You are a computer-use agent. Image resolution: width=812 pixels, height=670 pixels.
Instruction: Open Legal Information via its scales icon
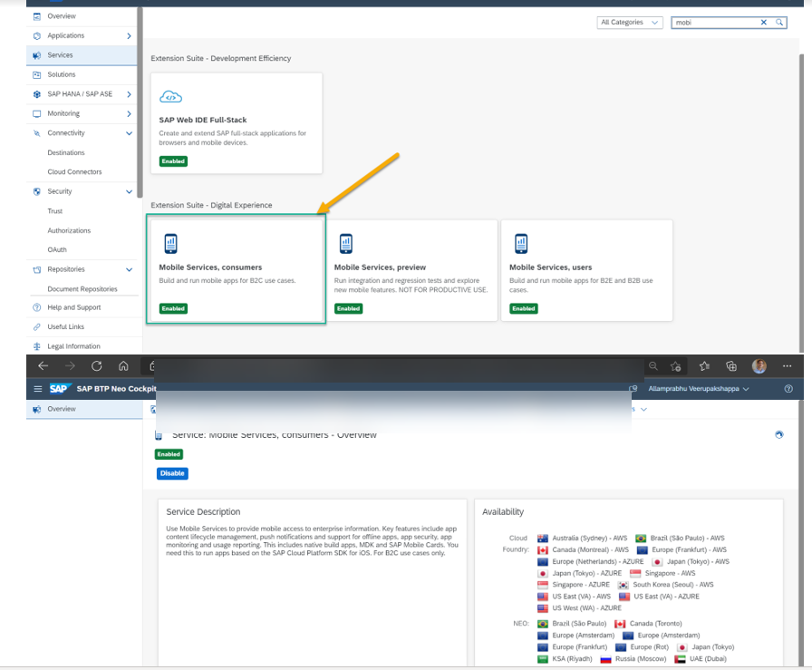click(x=37, y=346)
